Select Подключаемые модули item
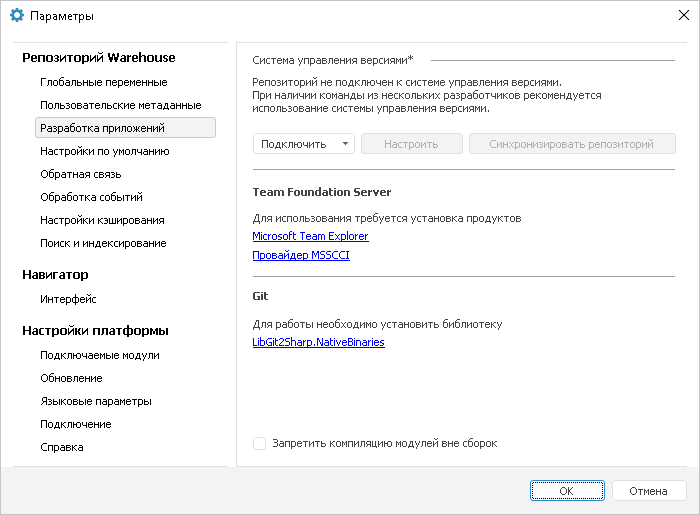Viewport: 700px width, 515px height. point(100,355)
